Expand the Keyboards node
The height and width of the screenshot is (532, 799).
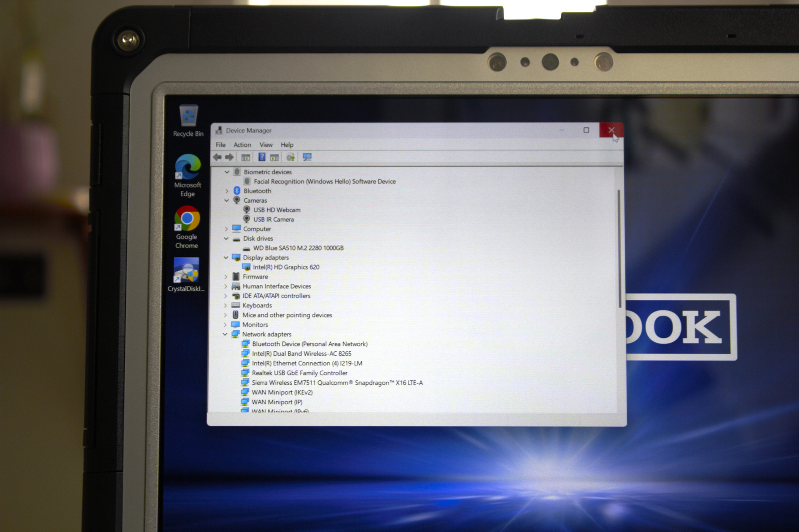[225, 305]
